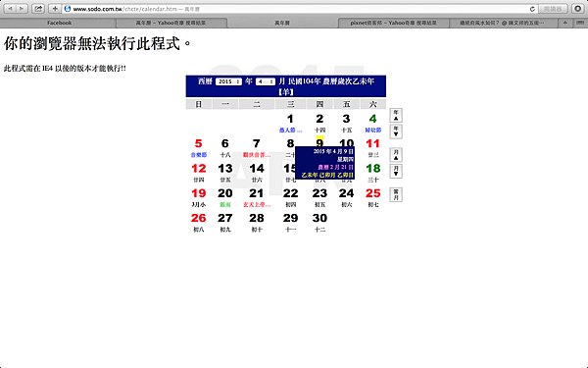Click the 三 Wednesday column header
This screenshot has width=588, height=368.
pyautogui.click(x=290, y=104)
